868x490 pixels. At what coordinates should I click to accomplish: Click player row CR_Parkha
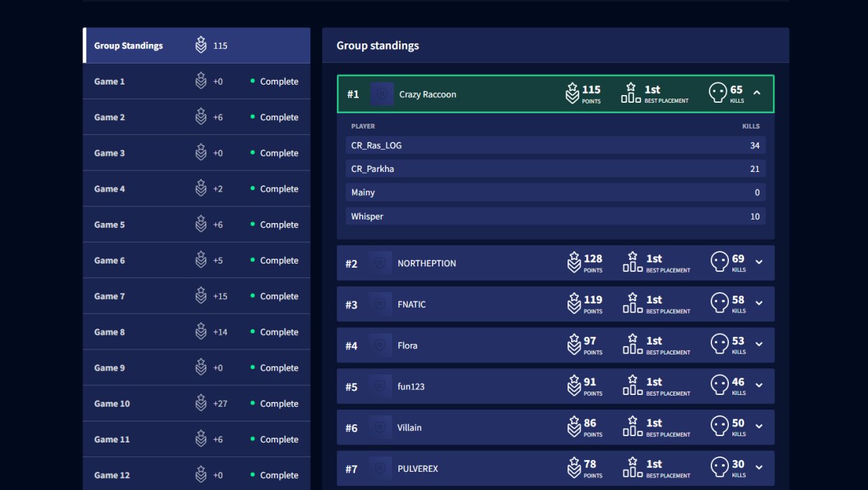(556, 169)
